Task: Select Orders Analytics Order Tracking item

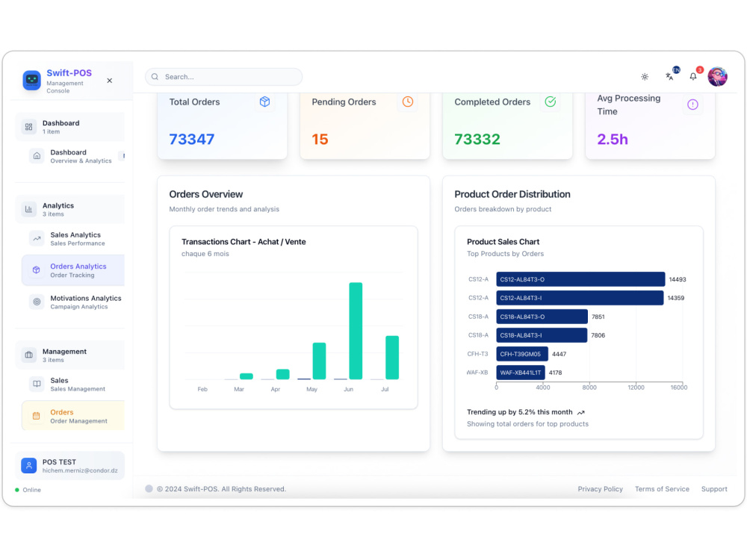Action: 73,270
